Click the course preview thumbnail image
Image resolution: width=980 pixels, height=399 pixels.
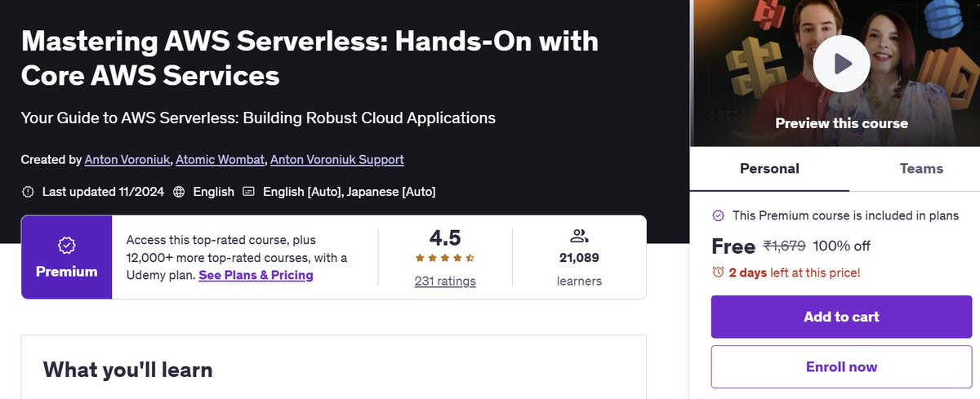(x=835, y=73)
